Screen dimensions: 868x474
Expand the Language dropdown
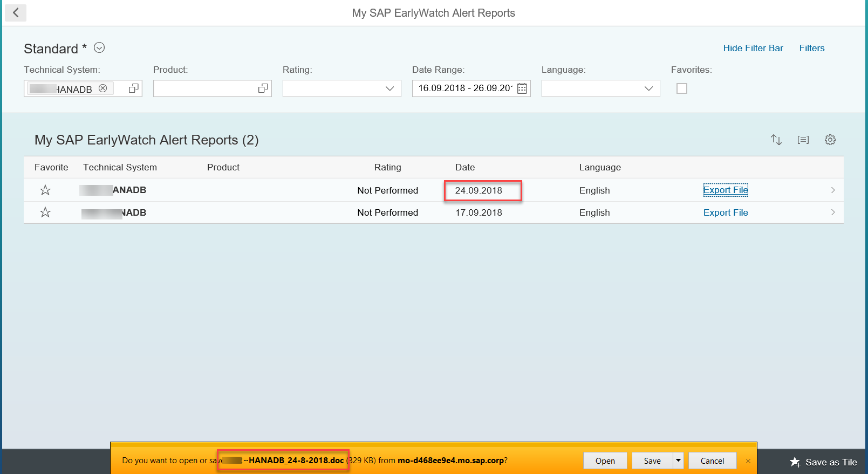(x=648, y=88)
